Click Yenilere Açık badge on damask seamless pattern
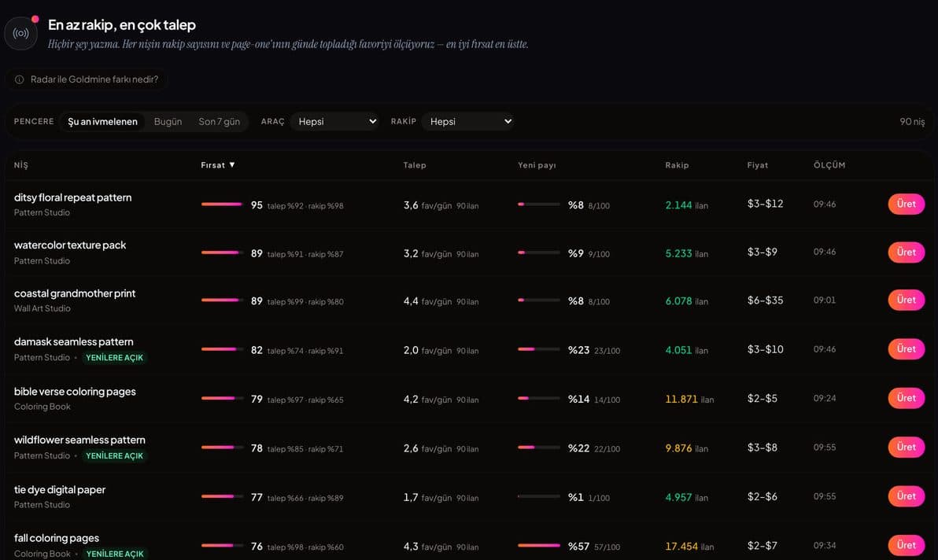 [114, 358]
